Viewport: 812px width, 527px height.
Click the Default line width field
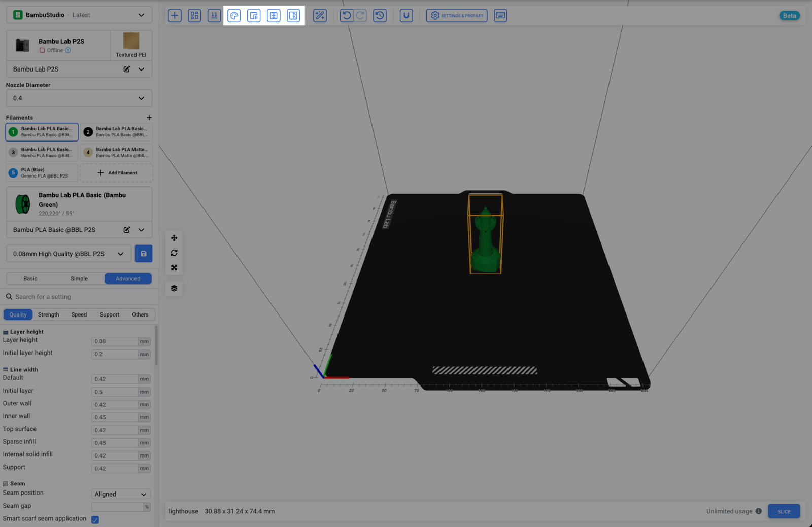coord(115,379)
